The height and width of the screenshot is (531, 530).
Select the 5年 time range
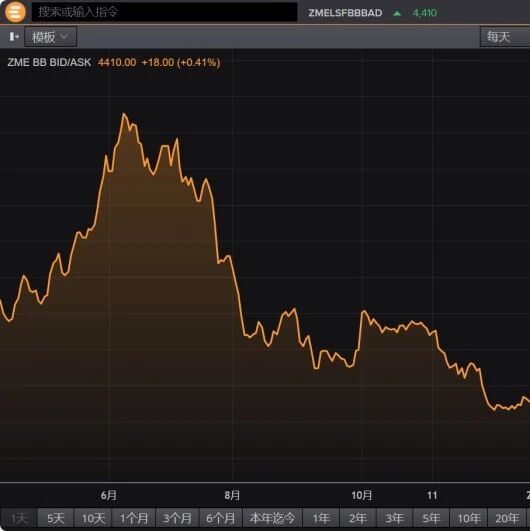tap(431, 518)
